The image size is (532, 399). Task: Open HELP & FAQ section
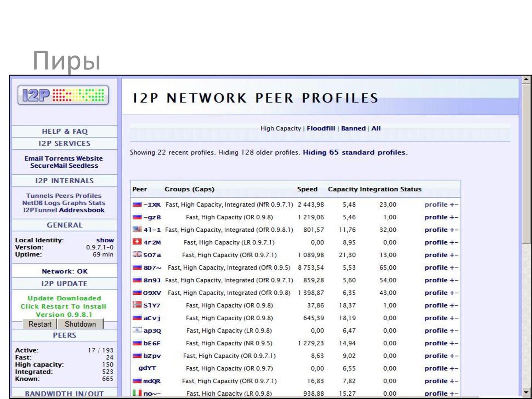click(x=65, y=131)
